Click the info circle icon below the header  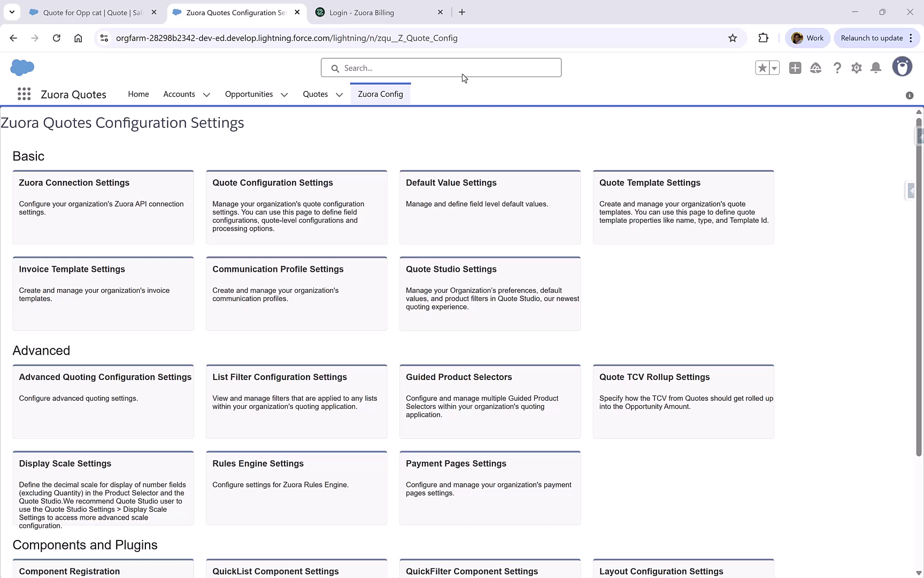click(x=909, y=95)
